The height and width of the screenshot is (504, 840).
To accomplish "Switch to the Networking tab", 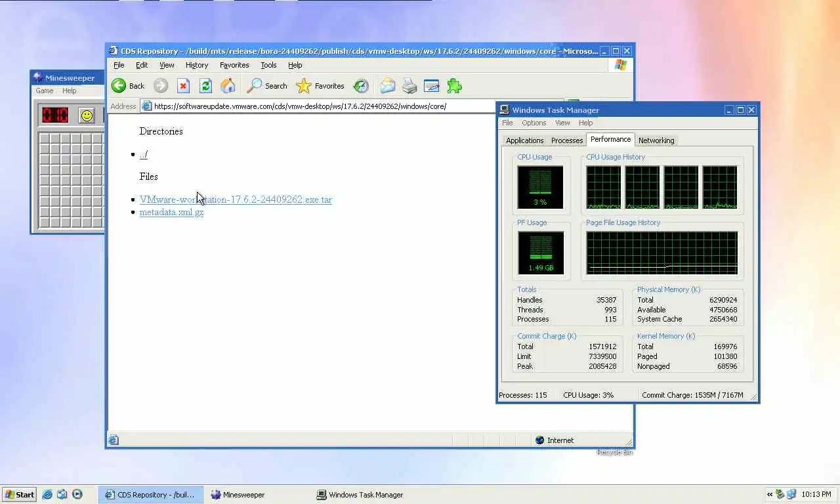I will coord(656,140).
